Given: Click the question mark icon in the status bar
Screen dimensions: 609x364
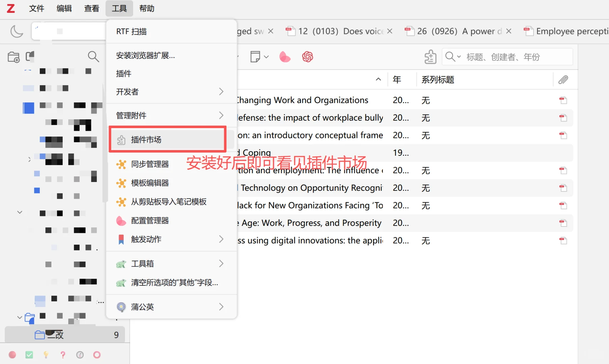Looking at the screenshot, I should click(63, 355).
